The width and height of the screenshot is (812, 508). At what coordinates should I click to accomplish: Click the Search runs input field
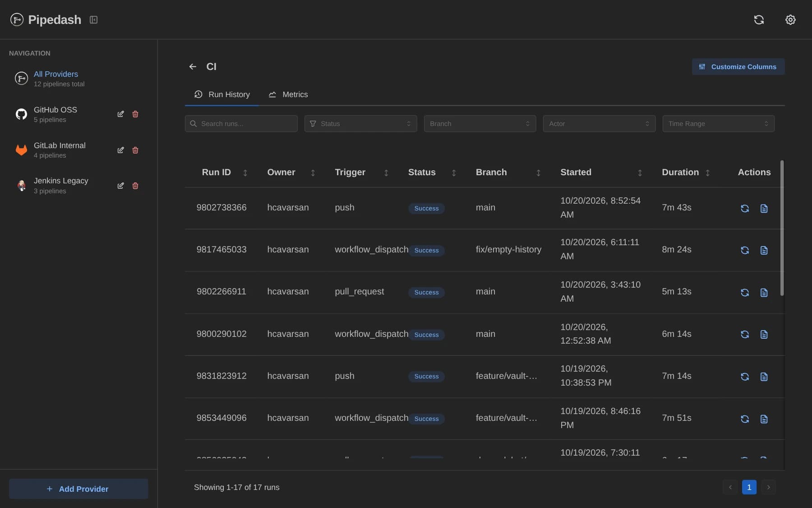241,124
